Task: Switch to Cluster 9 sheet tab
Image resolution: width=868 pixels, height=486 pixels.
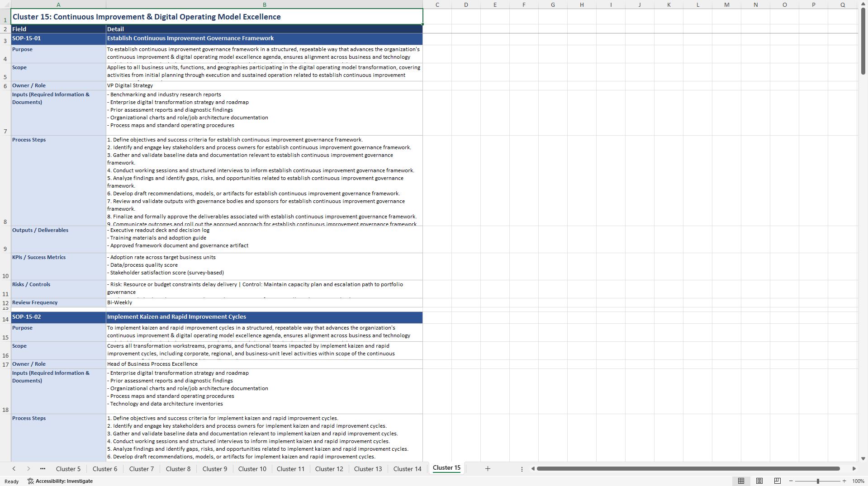Action: click(215, 469)
